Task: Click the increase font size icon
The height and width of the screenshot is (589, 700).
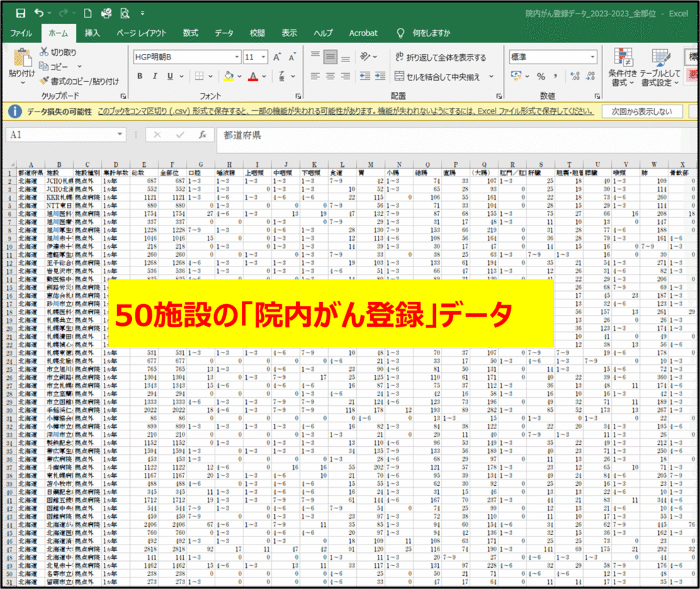Action: [x=278, y=57]
